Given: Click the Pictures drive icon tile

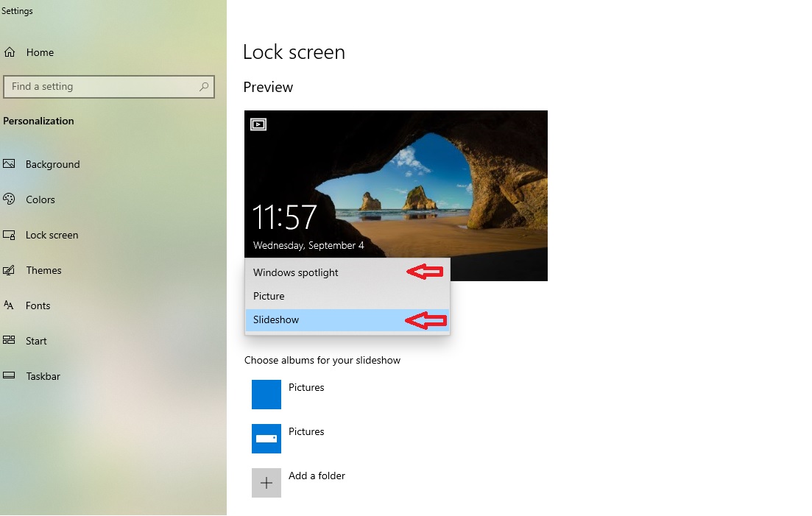Looking at the screenshot, I should 266,439.
